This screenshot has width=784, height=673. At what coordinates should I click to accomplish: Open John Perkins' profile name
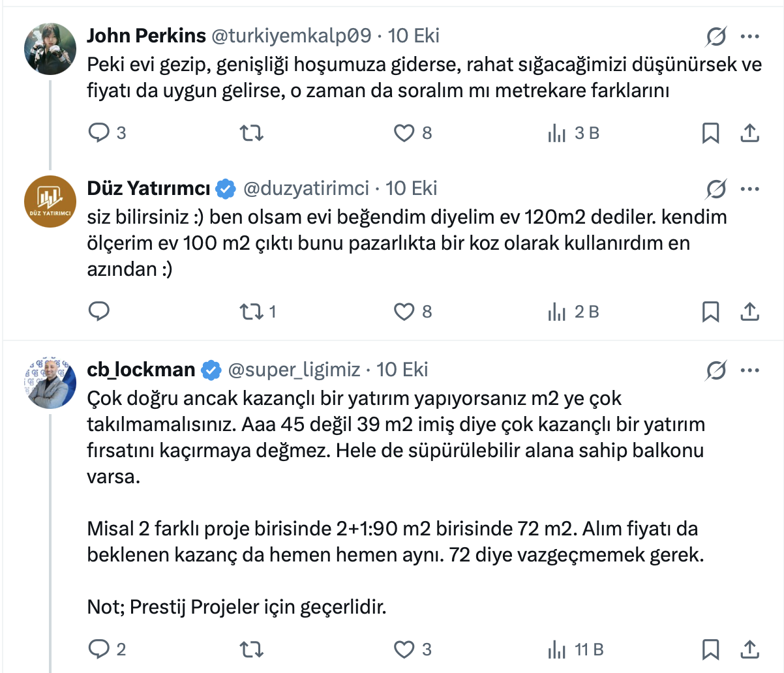click(146, 35)
